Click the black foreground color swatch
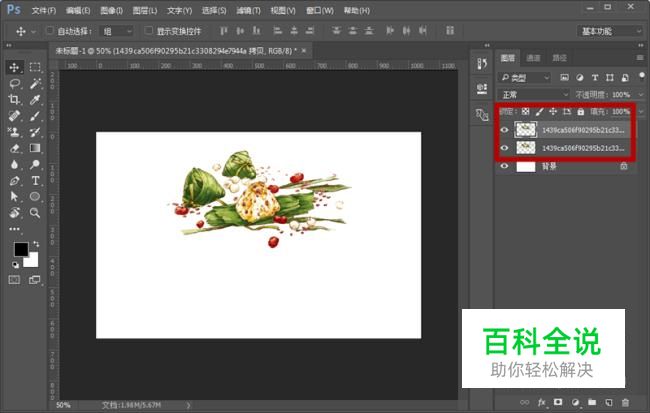The image size is (650, 413). coord(21,249)
